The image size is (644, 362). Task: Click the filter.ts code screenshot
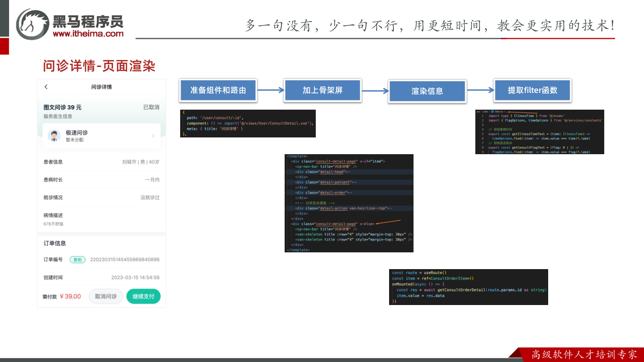click(540, 132)
